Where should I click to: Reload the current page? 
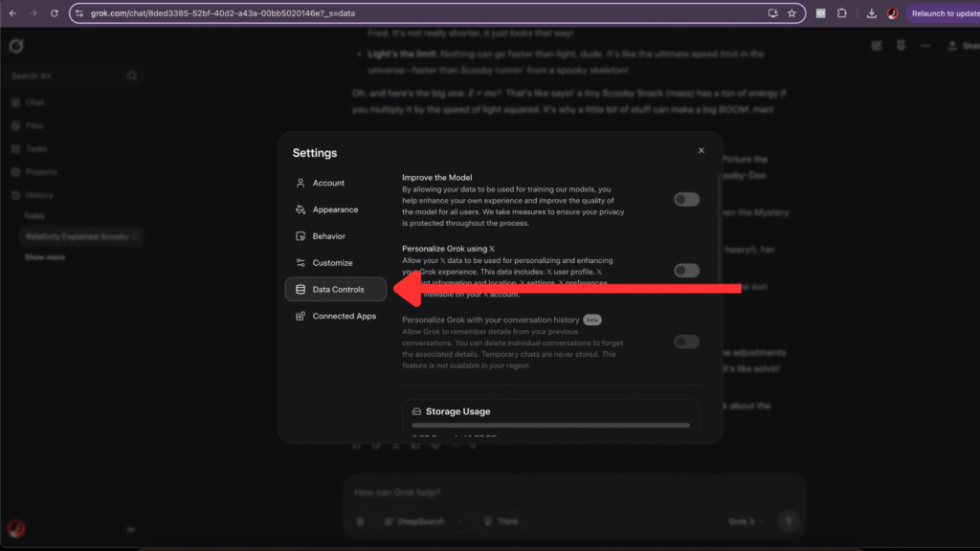tap(55, 13)
